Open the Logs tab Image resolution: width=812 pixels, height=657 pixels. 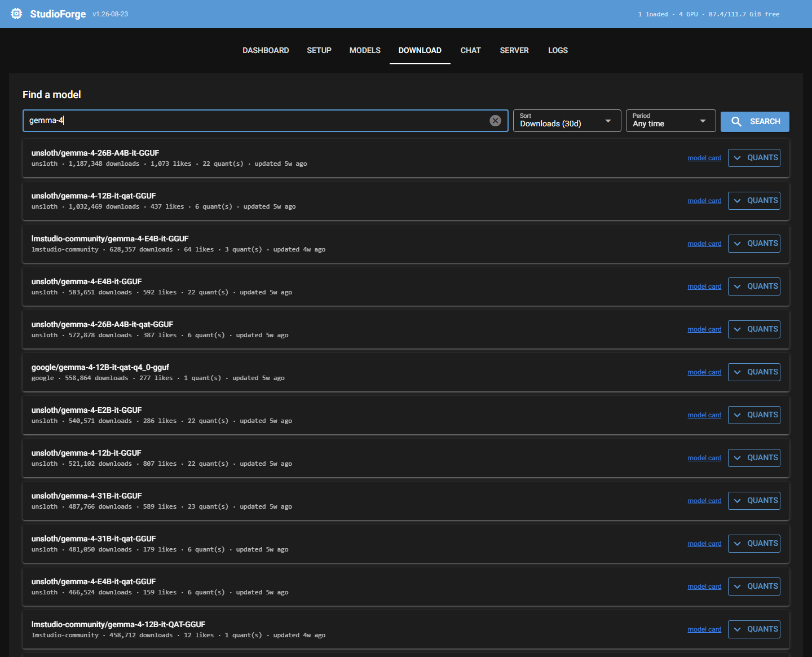(x=558, y=50)
